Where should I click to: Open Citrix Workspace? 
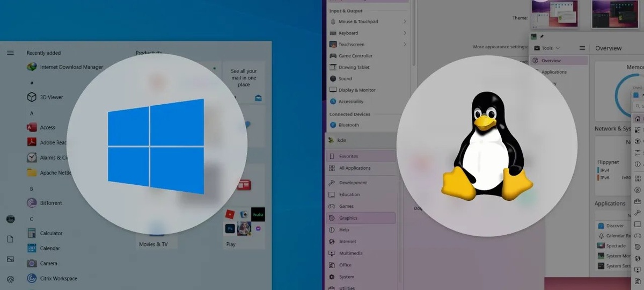pos(52,278)
